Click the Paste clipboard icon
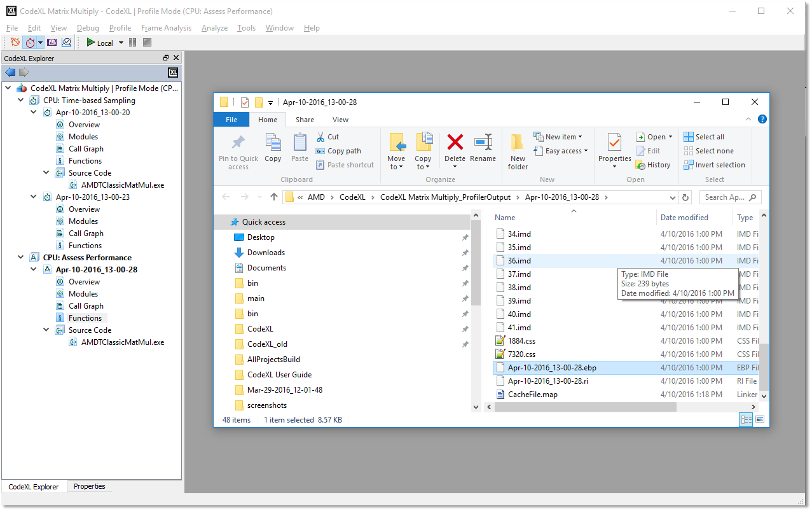 (x=299, y=148)
